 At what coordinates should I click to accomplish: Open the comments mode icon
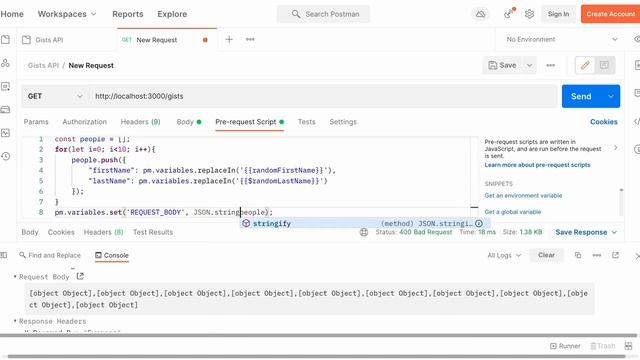604,65
